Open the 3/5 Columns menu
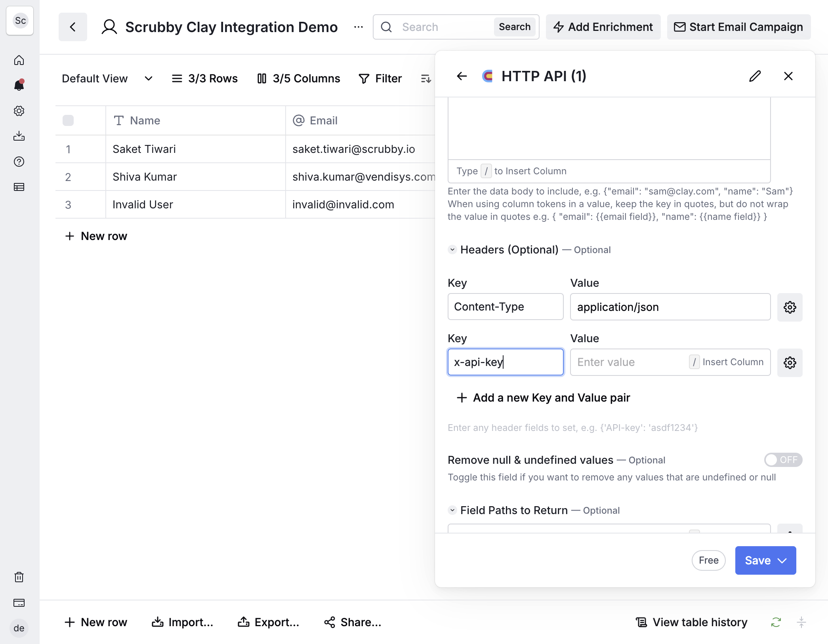This screenshot has height=644, width=828. 299,78
